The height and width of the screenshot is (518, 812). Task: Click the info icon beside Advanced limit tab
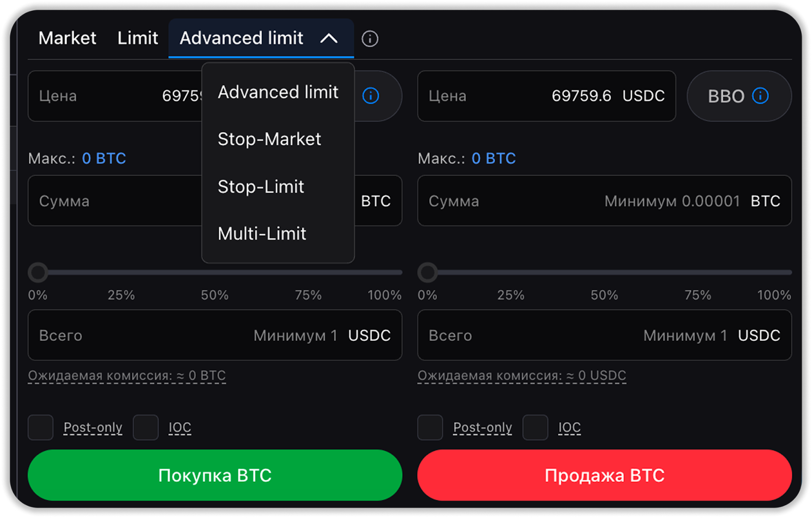tap(369, 39)
